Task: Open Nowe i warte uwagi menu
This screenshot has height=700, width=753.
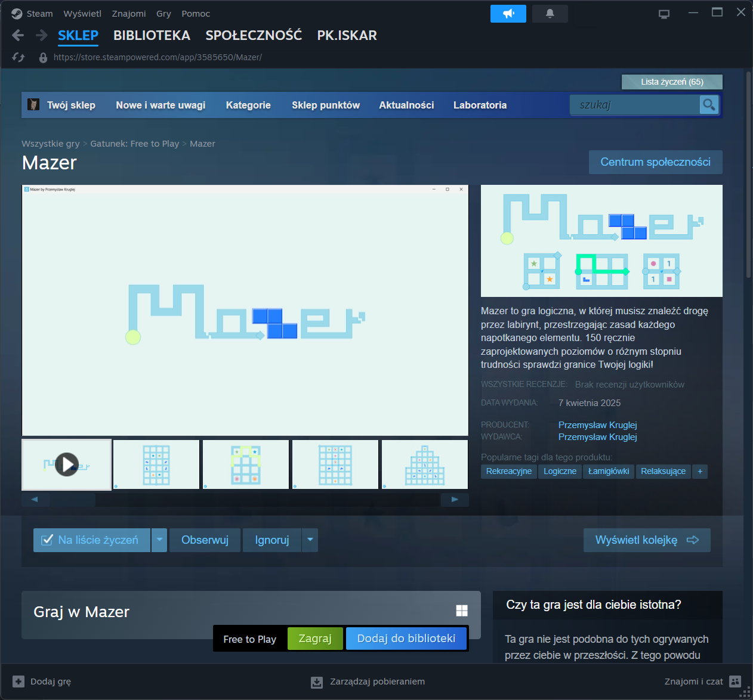Action: (x=161, y=105)
